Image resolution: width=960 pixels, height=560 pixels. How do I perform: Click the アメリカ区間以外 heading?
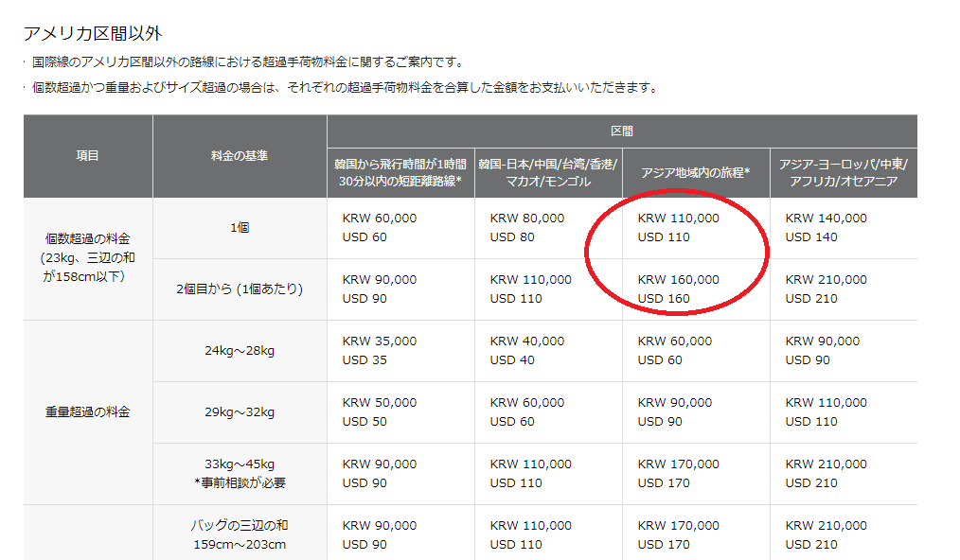(x=93, y=33)
